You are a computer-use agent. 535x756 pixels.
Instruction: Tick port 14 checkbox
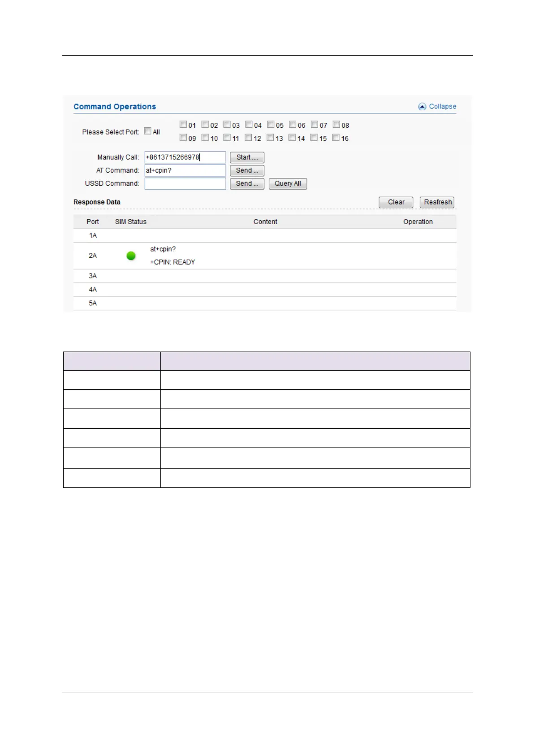(x=292, y=138)
